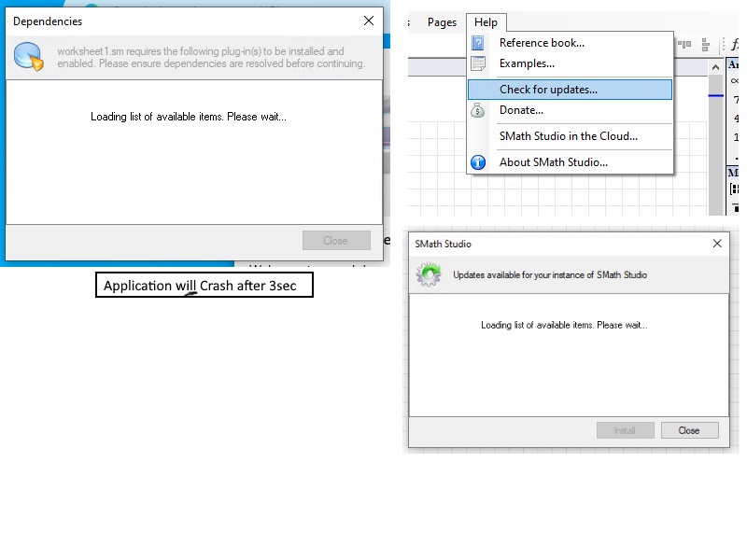The height and width of the screenshot is (560, 747).
Task: Click the vertical align toolbar icon
Action: pyautogui.click(x=705, y=44)
